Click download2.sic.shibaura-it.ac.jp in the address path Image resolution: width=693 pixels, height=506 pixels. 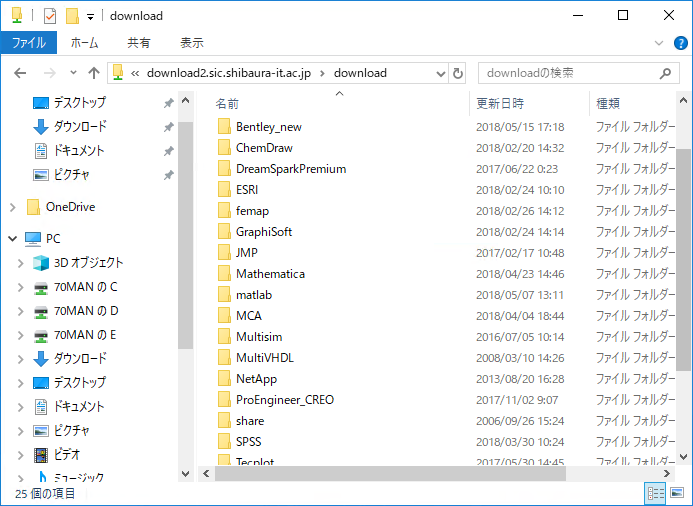tap(229, 73)
